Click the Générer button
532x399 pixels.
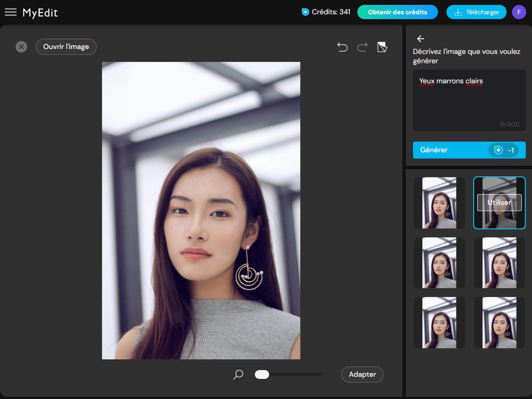click(x=469, y=150)
